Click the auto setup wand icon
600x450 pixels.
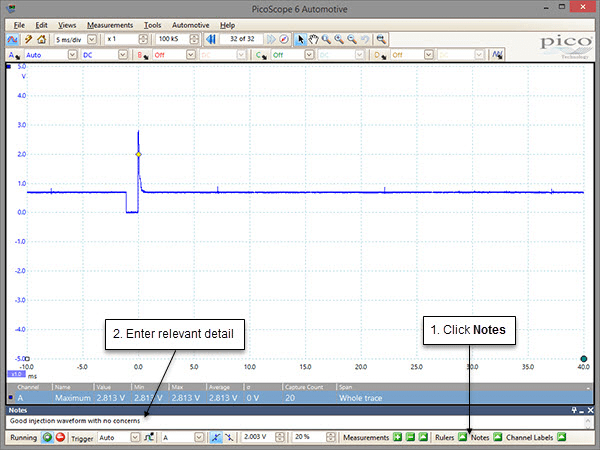point(28,39)
